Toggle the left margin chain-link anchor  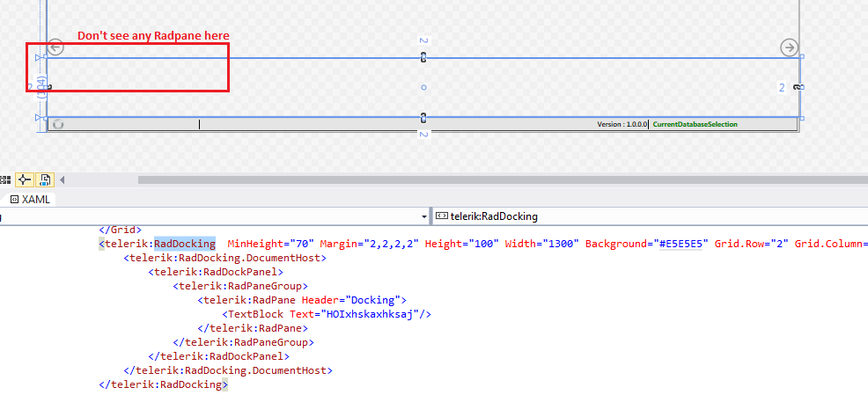point(48,87)
